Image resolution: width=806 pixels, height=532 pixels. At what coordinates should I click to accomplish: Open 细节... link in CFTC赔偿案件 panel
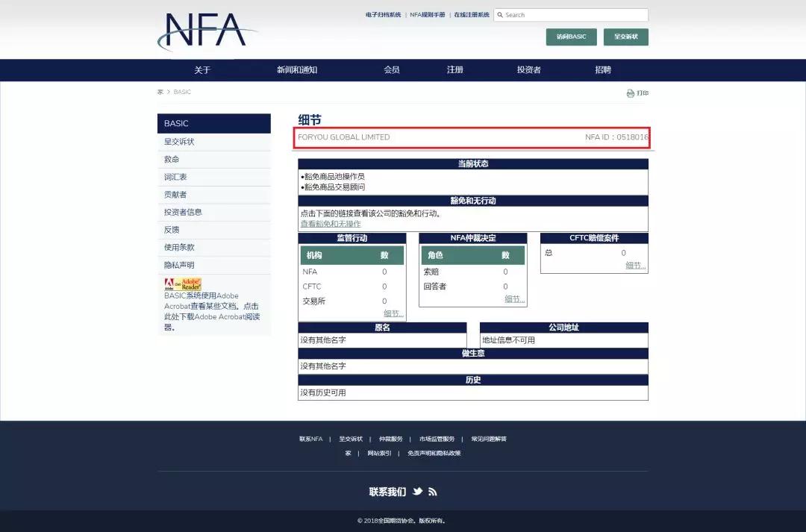[636, 265]
